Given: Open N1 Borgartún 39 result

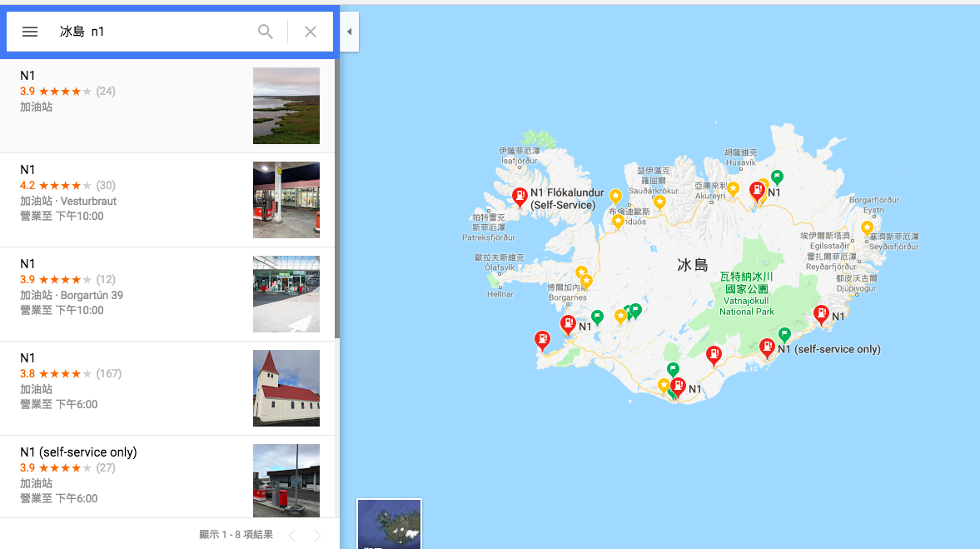Looking at the screenshot, I should point(167,294).
